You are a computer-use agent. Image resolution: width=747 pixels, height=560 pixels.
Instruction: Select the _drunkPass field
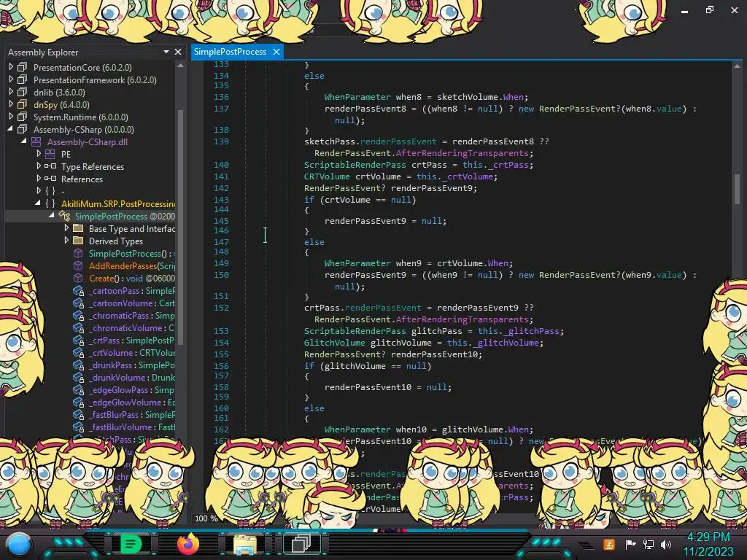tap(132, 365)
